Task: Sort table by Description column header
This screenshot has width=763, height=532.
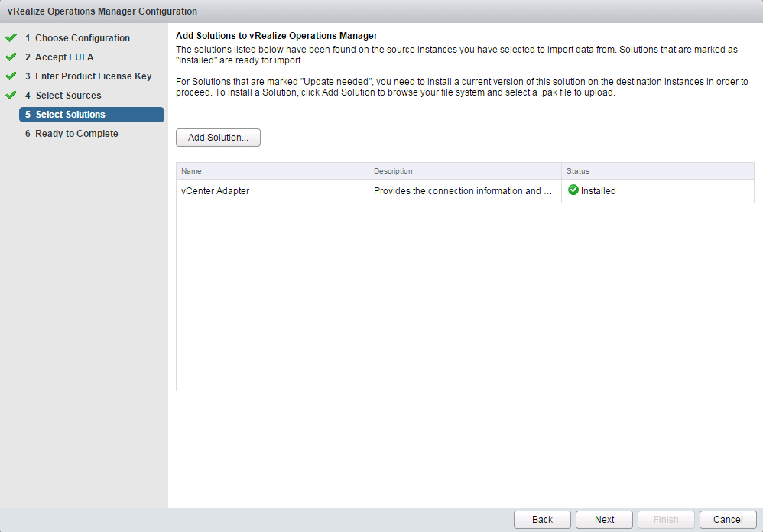Action: tap(465, 171)
